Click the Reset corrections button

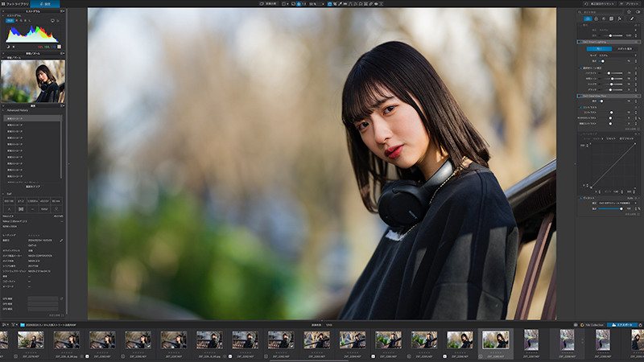(x=601, y=4)
